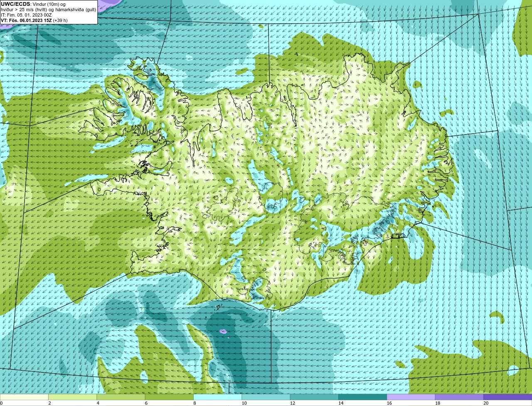Select the light purple 16–18 m/s legend swatch
The image size is (532, 406).
[411, 397]
